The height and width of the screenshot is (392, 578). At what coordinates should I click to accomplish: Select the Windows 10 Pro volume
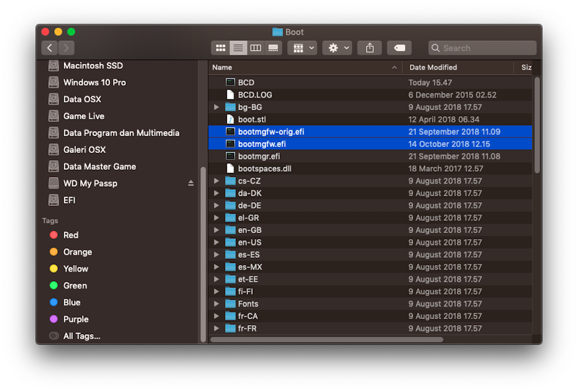pyautogui.click(x=94, y=82)
